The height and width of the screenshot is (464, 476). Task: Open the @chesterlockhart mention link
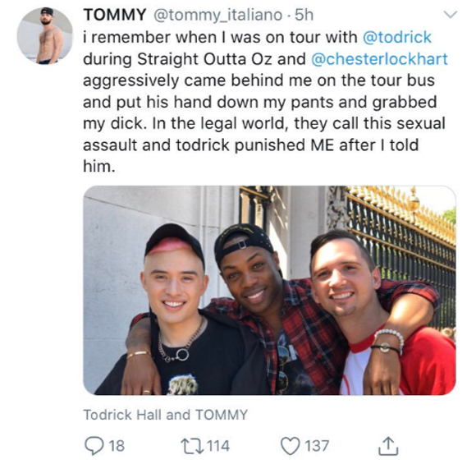point(379,59)
